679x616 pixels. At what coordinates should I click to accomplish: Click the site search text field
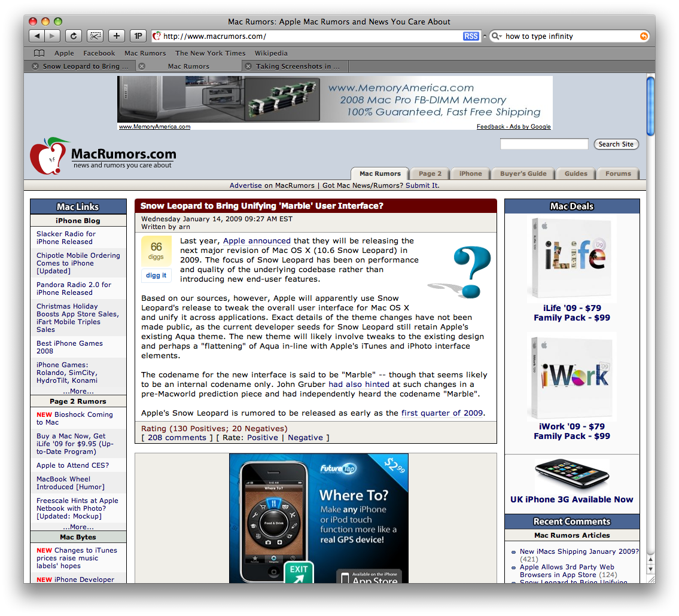click(x=544, y=144)
